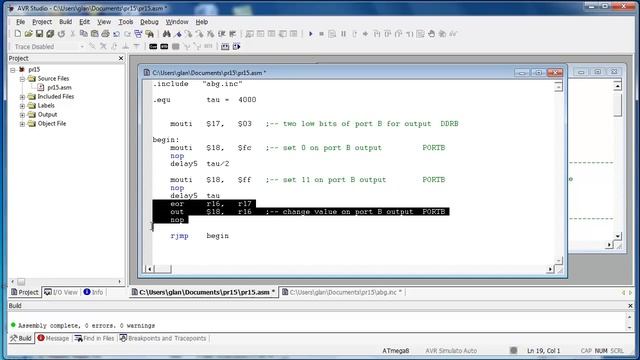Click the Paste icon

(x=94, y=34)
